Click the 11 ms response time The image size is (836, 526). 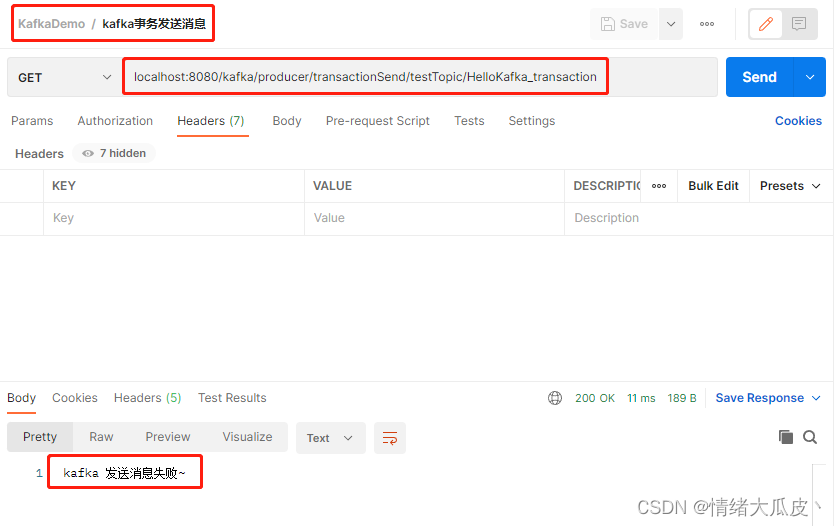pyautogui.click(x=641, y=398)
